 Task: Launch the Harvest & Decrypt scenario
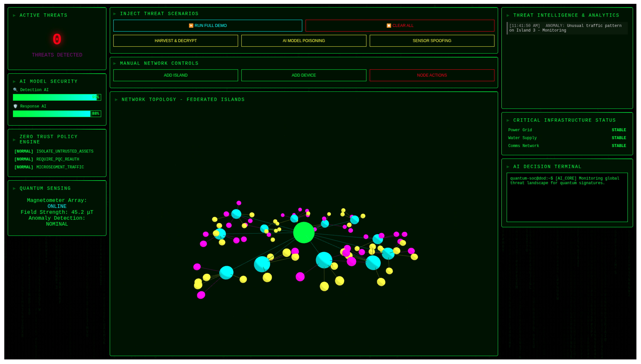pyautogui.click(x=176, y=40)
